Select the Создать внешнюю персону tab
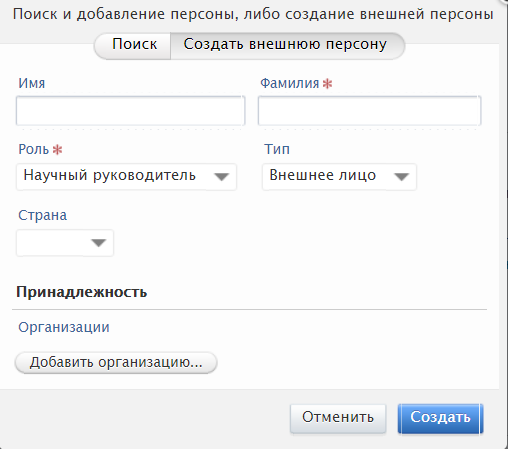The width and height of the screenshot is (508, 449). 285,45
